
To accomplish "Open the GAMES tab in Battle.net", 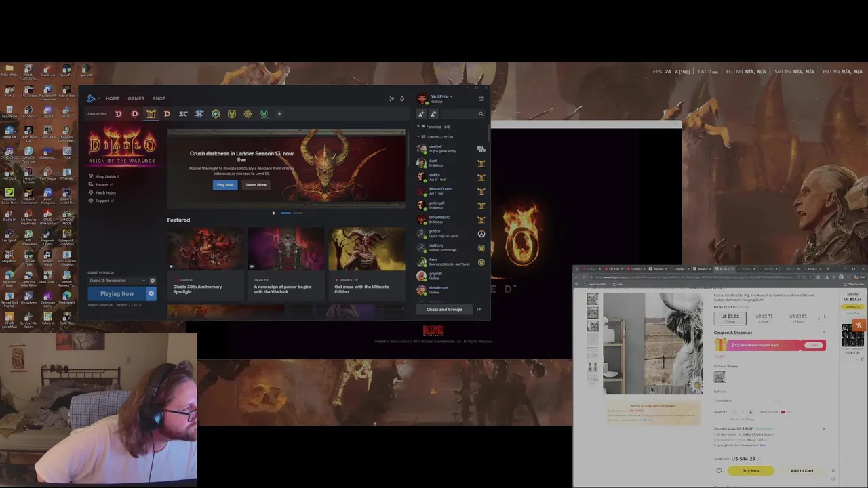I will [x=136, y=98].
